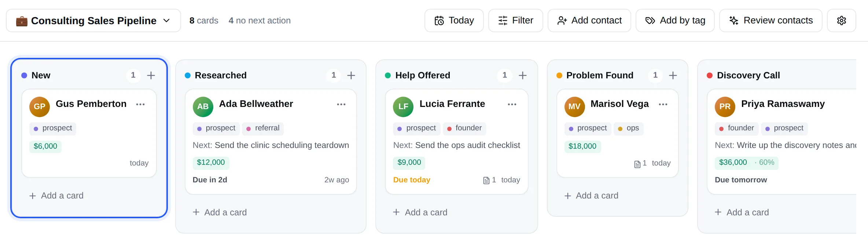This screenshot has height=249, width=868.
Task: Click the AB avatar on Ada Bellweather's card
Action: [203, 107]
